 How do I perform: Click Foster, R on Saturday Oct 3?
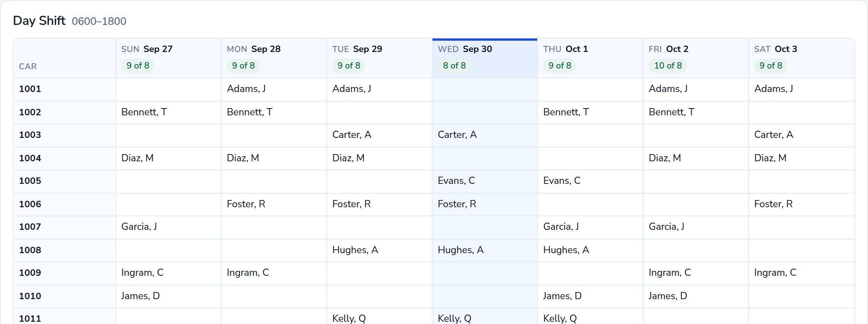773,204
